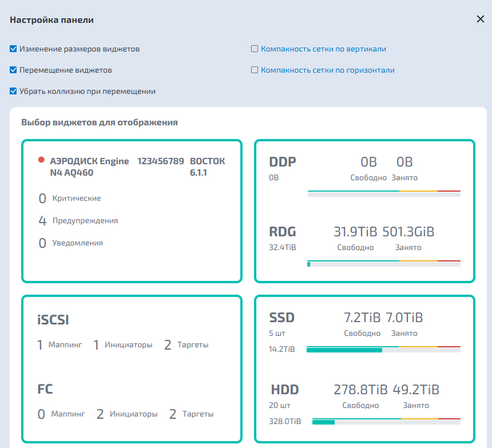This screenshot has height=448, width=492.
Task: Click HDD used value 49.2TiB
Action: click(x=416, y=390)
